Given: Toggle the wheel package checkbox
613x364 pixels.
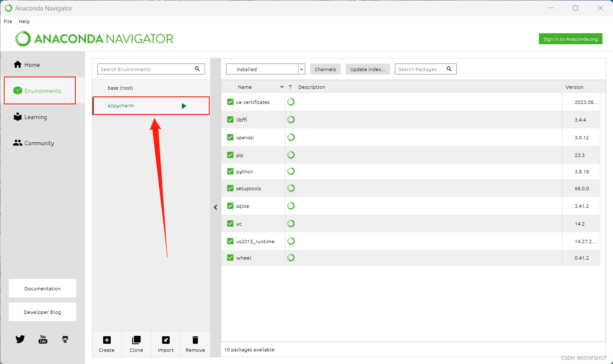Looking at the screenshot, I should click(x=230, y=258).
